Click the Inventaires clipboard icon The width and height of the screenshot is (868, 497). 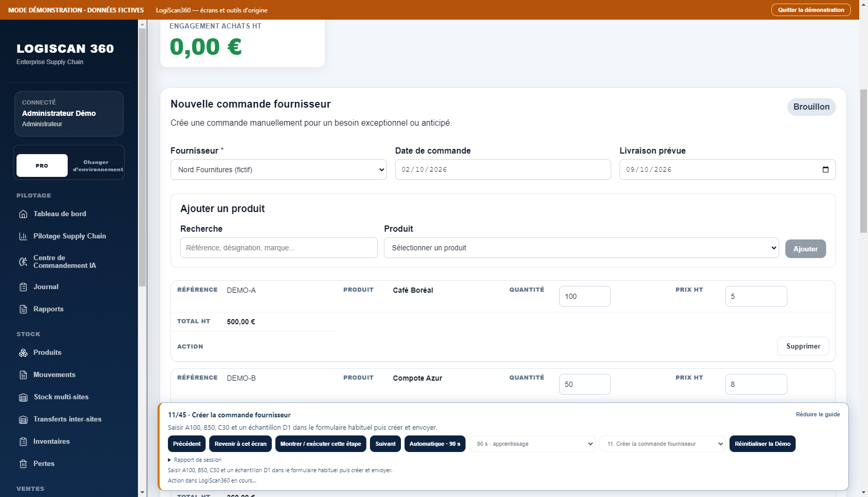[23, 442]
